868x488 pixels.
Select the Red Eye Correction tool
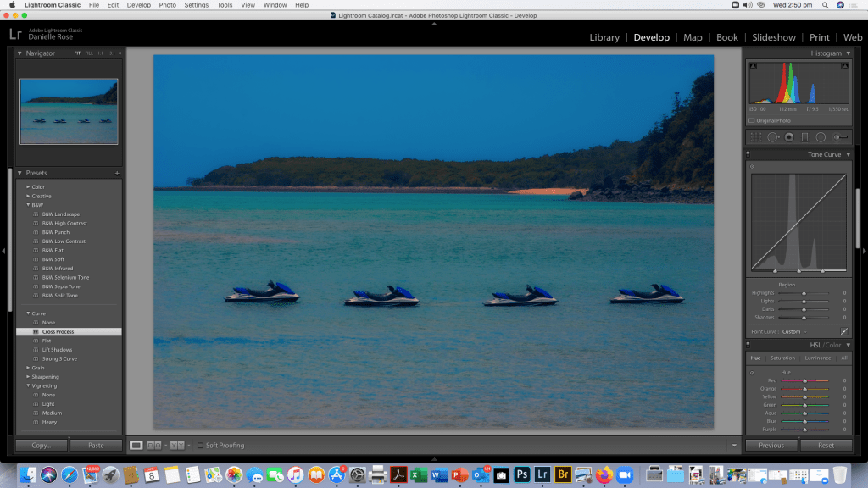point(788,137)
